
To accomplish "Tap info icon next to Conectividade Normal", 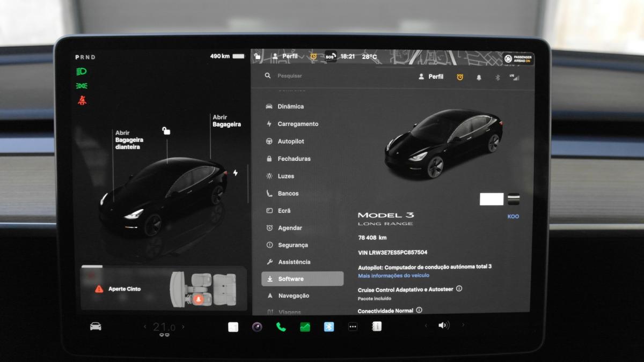I will click(x=419, y=310).
